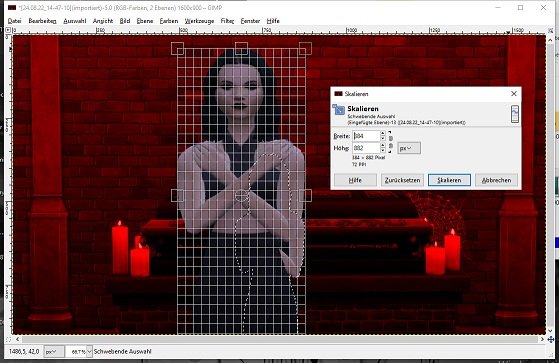559x363 pixels.
Task: Open the Bild menu
Action: [x=124, y=21]
